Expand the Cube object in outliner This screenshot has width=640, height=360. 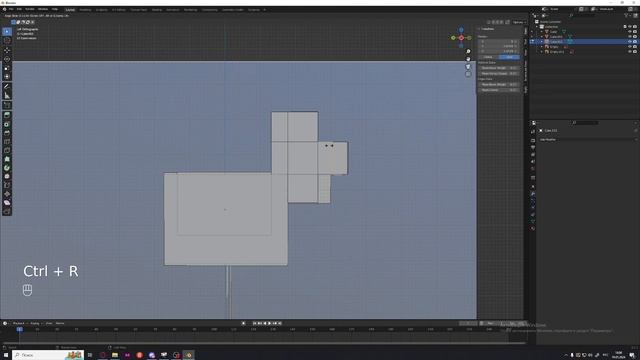click(x=542, y=31)
